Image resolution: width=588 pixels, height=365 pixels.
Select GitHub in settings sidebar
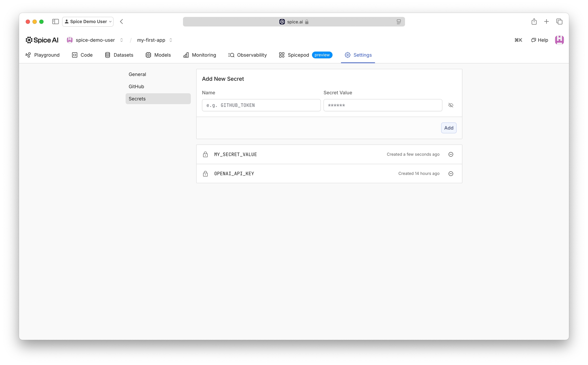coord(136,86)
